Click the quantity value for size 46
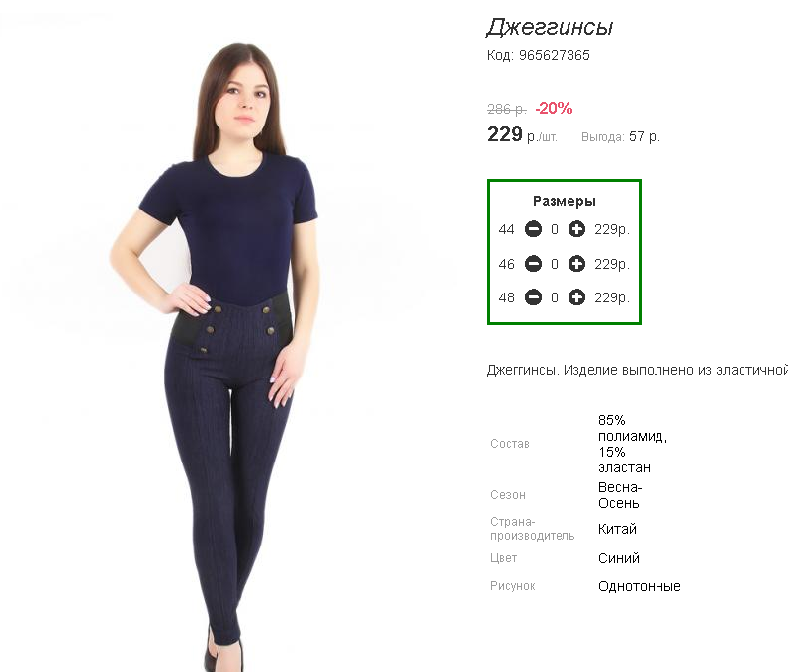This screenshot has width=788, height=672. (x=555, y=264)
